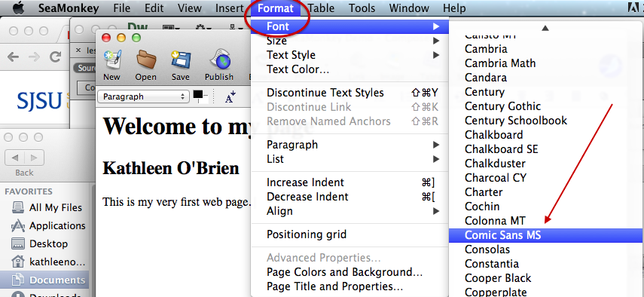Screen dimensions: 644x297
Task: Select the Cooper Black font
Action: coord(545,278)
